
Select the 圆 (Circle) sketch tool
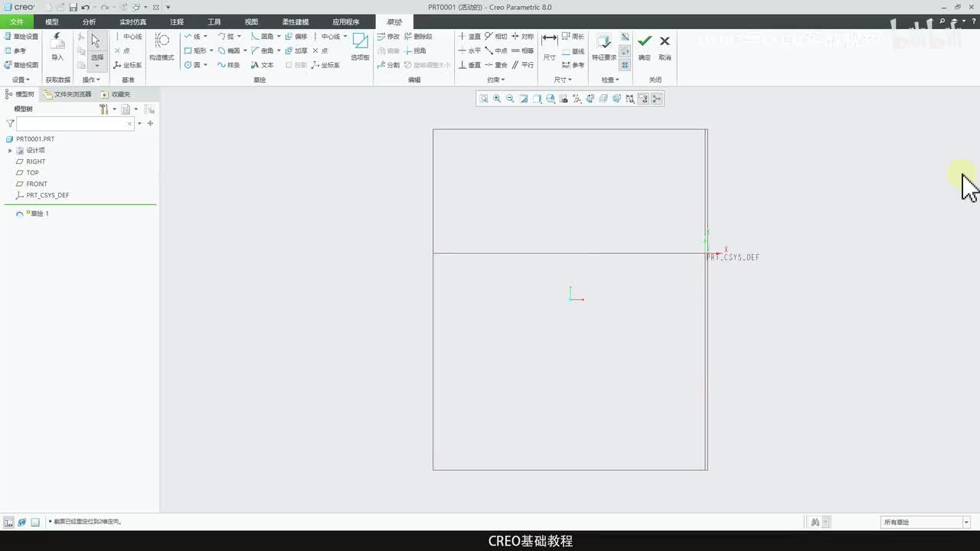192,65
